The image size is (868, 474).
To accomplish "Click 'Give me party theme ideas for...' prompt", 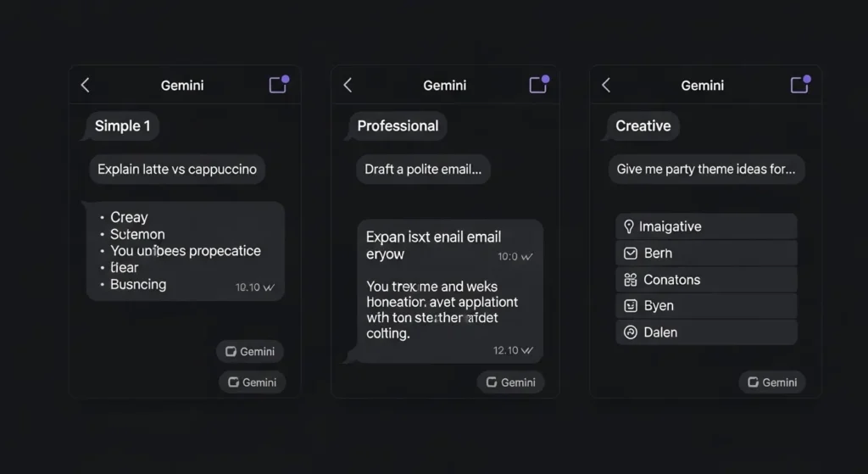I will coord(706,169).
